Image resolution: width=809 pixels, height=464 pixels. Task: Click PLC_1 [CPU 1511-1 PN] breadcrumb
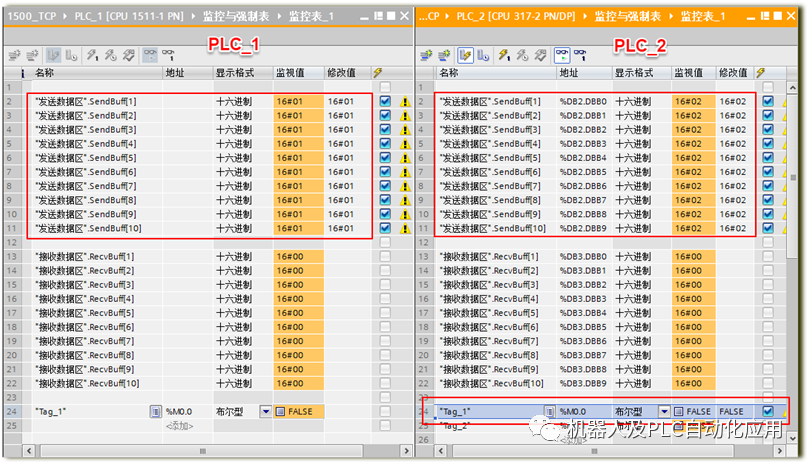click(129, 17)
